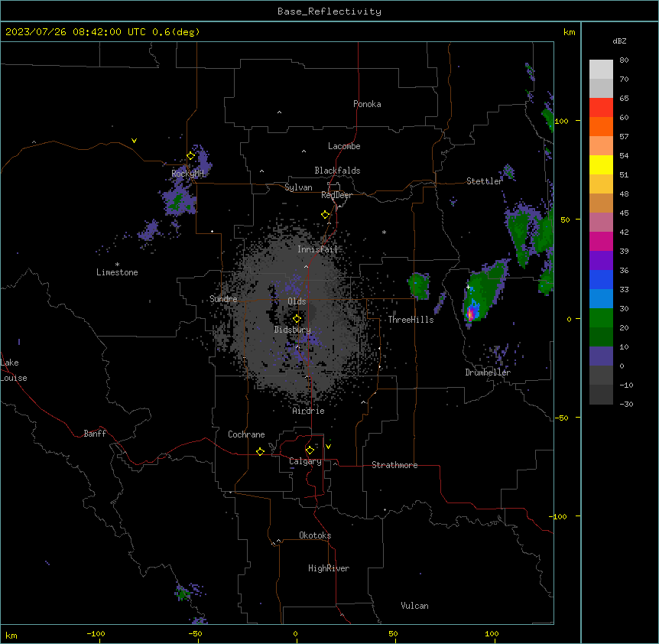
Task: Click the yellow station marker near RockyMH
Action: (x=191, y=156)
